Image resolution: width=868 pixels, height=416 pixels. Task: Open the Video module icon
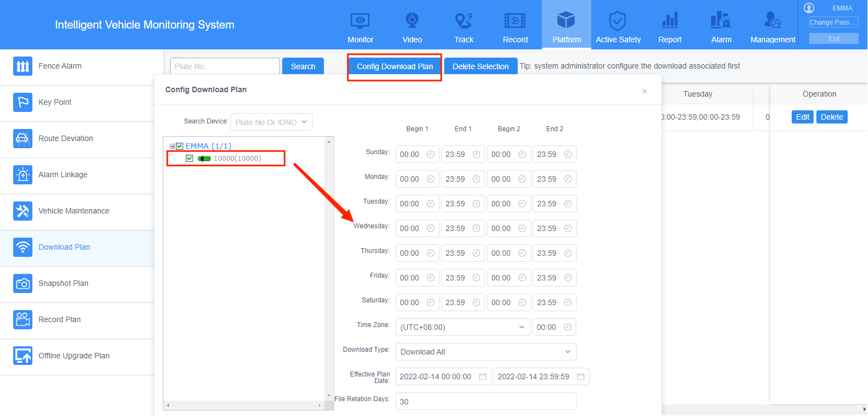(412, 21)
